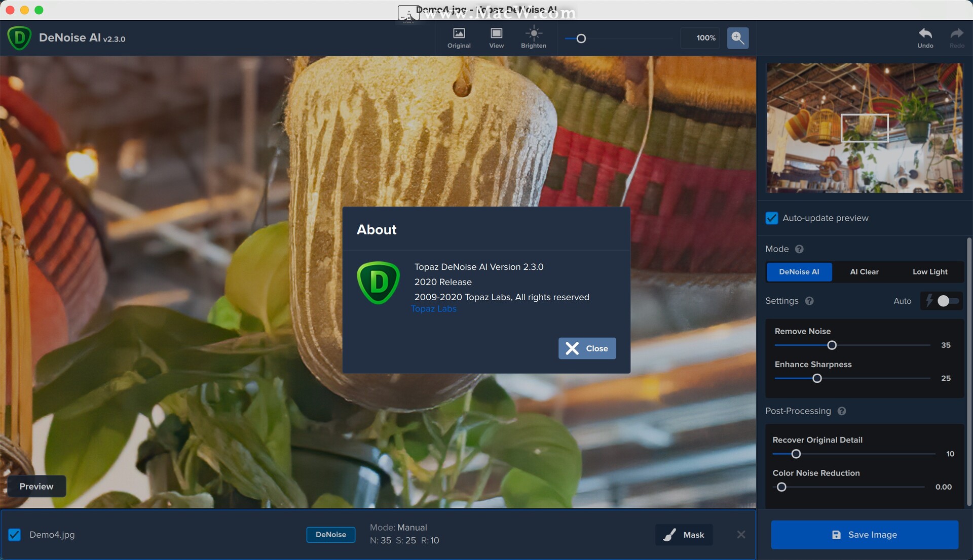
Task: Open the Topaz Labs link
Action: 433,309
